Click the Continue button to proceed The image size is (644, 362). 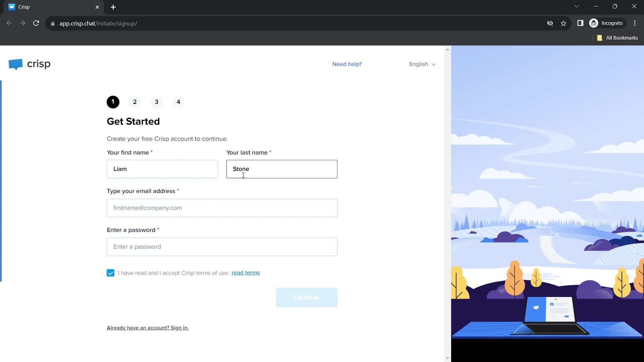(x=307, y=297)
